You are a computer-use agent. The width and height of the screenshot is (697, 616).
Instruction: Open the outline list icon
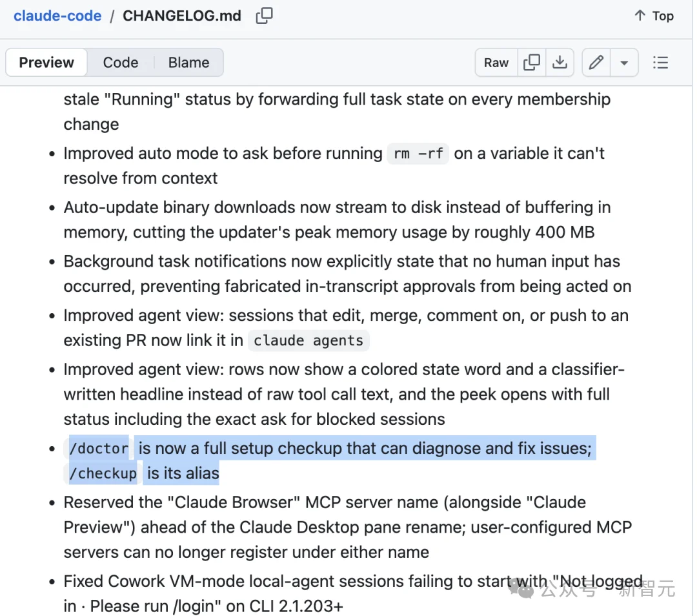tap(661, 63)
